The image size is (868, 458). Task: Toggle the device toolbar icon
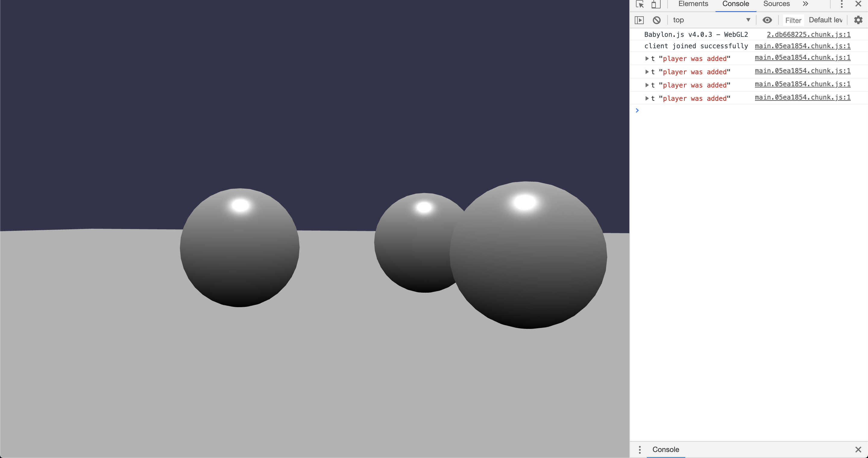coord(656,4)
